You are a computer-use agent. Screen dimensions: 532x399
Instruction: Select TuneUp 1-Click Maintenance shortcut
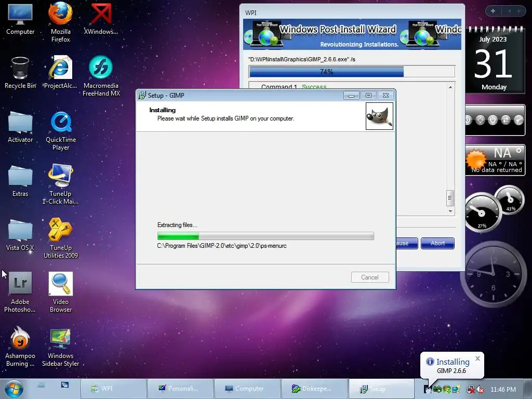[x=60, y=184]
